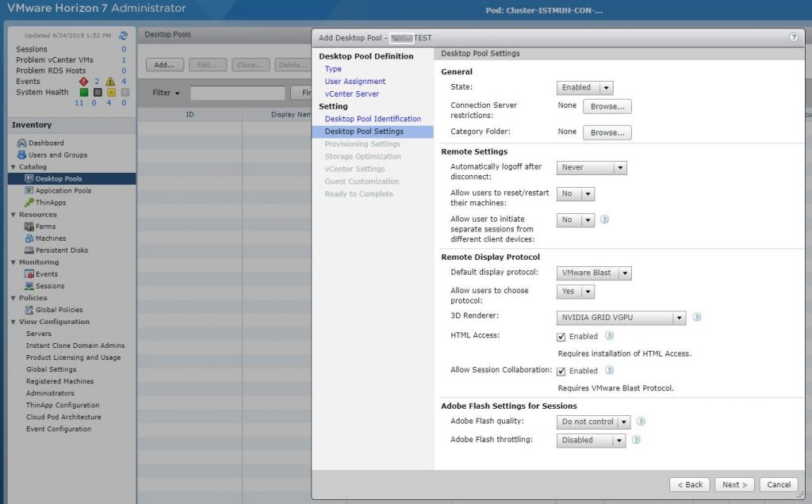Show help for Allow Session Collaboration
This screenshot has height=504, width=812.
[x=610, y=371]
